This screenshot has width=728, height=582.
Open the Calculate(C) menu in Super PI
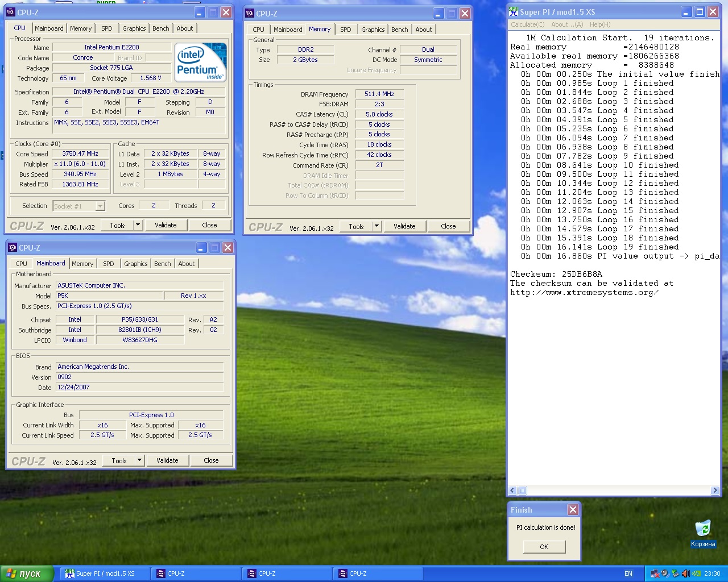[527, 24]
